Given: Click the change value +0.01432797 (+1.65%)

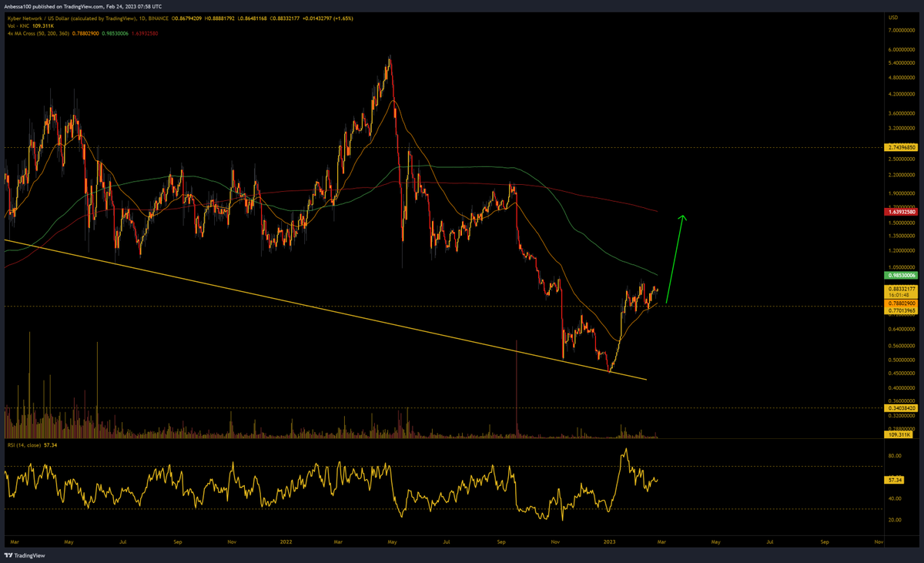Looking at the screenshot, I should [x=327, y=18].
